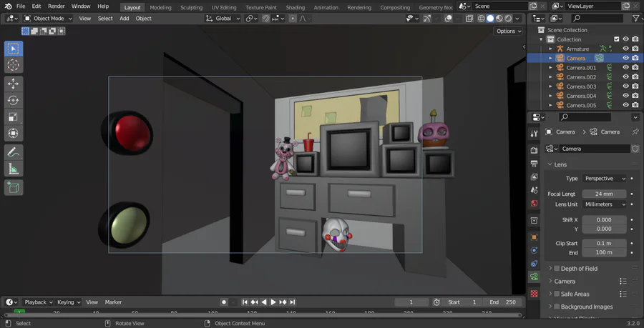Open the Playback dropdown in timeline
The image size is (644, 328).
click(39, 302)
